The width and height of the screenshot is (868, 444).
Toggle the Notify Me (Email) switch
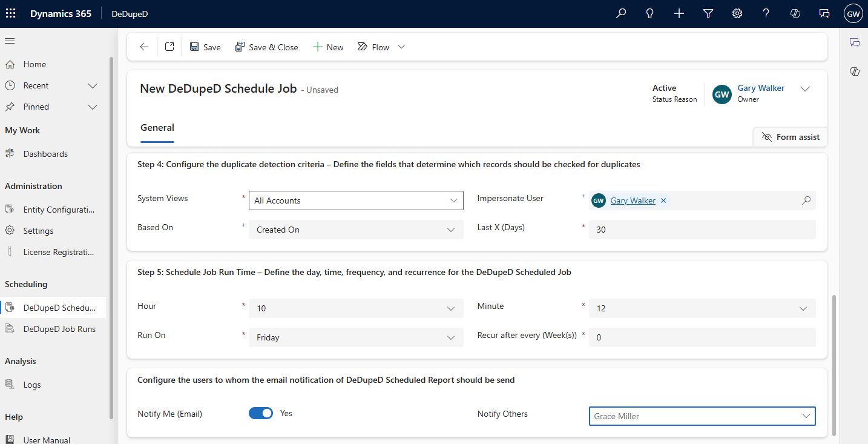click(x=261, y=413)
